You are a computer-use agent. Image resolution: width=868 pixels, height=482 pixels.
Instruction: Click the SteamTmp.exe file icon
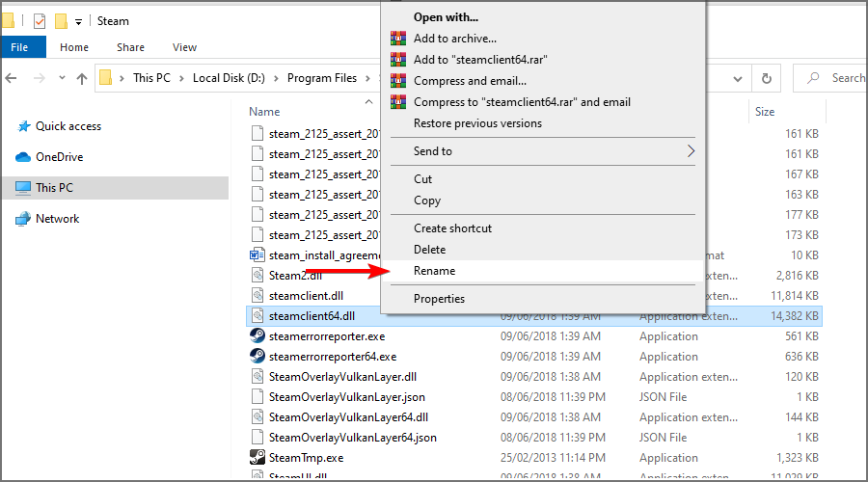258,458
